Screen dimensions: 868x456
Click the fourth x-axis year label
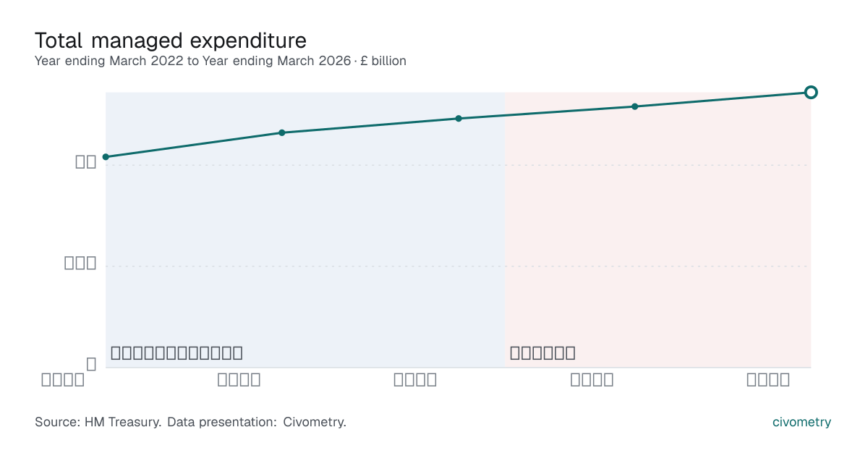[x=592, y=380]
